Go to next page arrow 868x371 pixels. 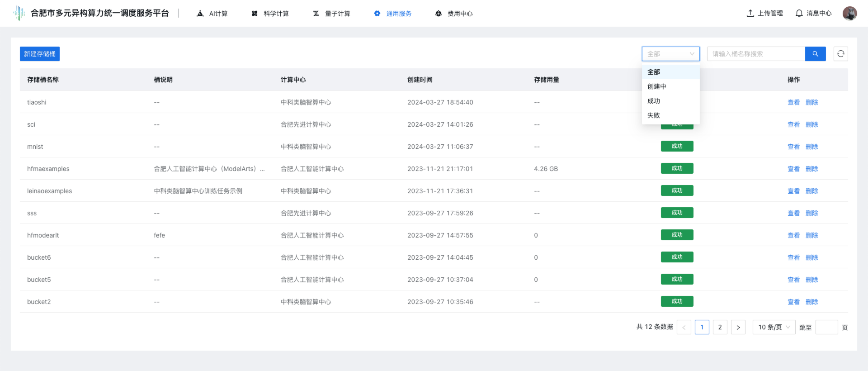coord(738,327)
